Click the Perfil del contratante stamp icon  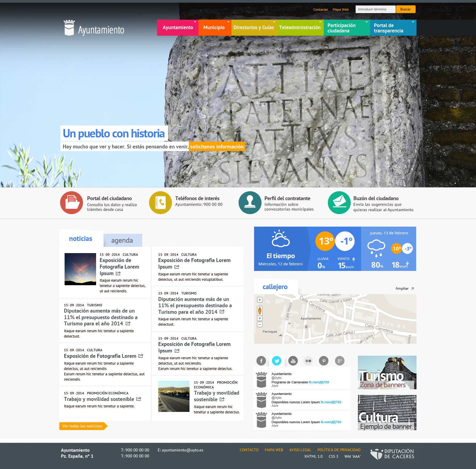point(250,203)
